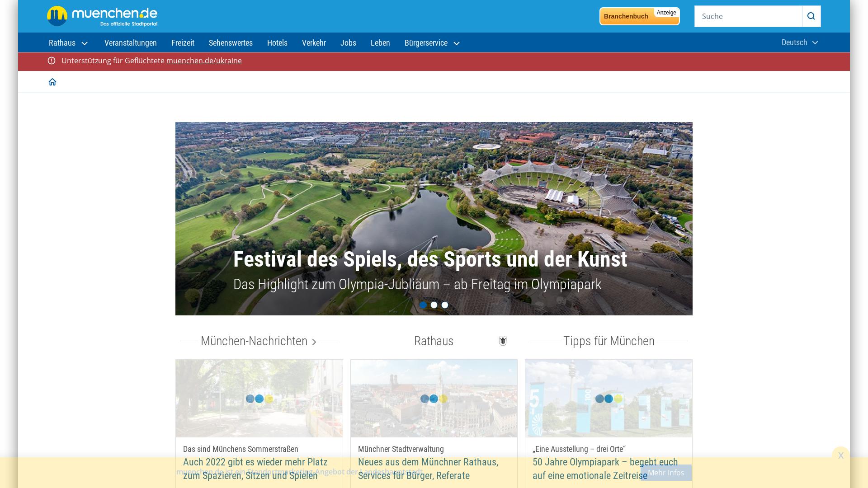This screenshot has height=488, width=868.
Task: Follow the muenchen.de/ukraine link
Action: [204, 61]
